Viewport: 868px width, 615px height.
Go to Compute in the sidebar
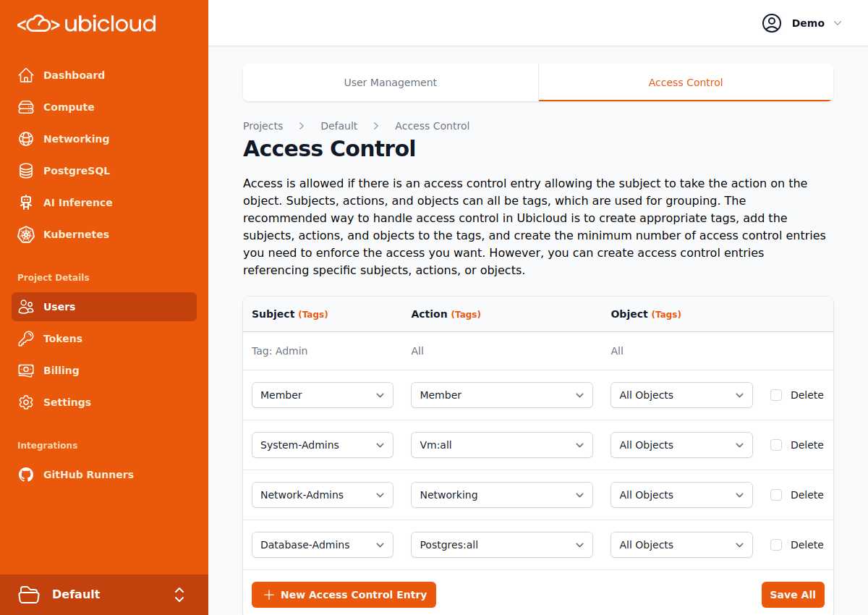pos(104,107)
